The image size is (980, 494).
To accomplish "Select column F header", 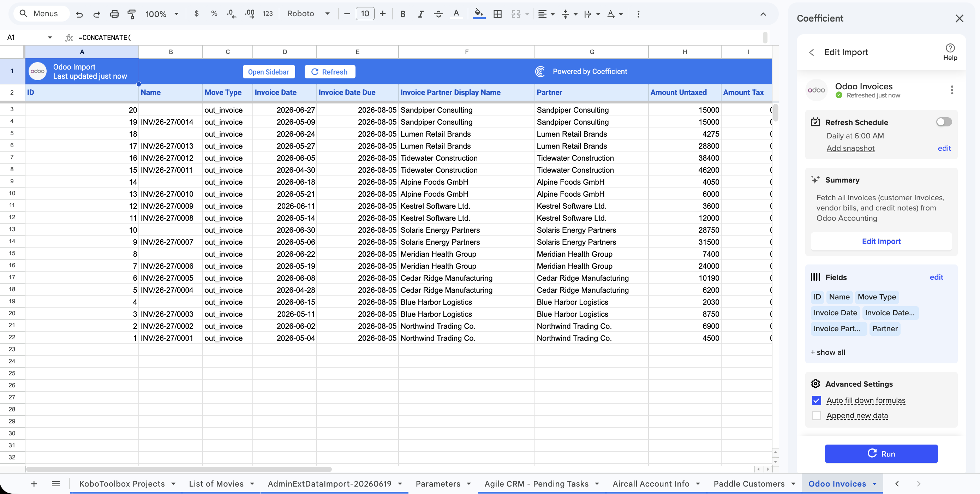I will click(x=466, y=52).
